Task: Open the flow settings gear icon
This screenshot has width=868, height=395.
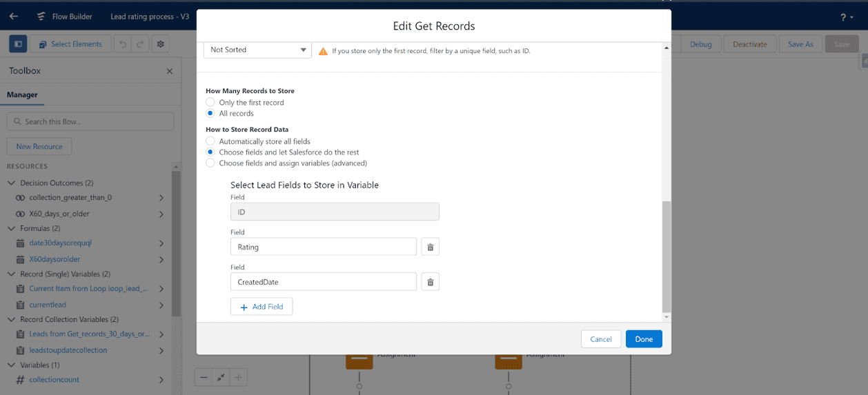Action: 161,44
